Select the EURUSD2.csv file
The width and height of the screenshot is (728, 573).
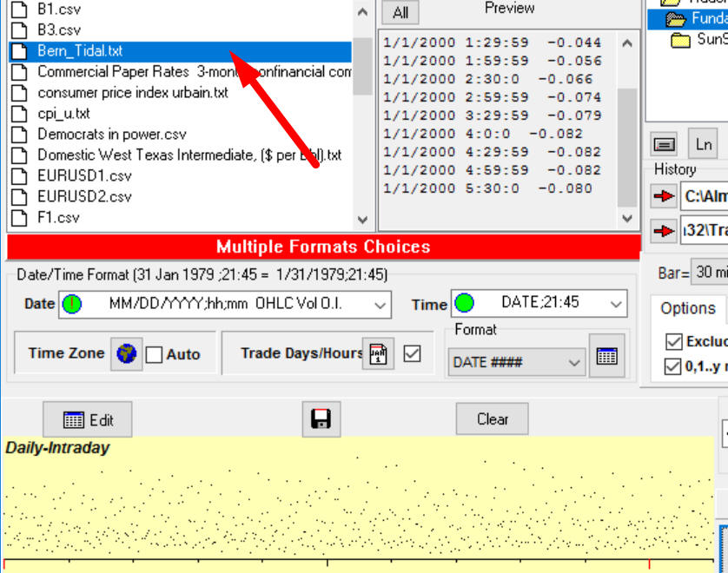(x=84, y=197)
